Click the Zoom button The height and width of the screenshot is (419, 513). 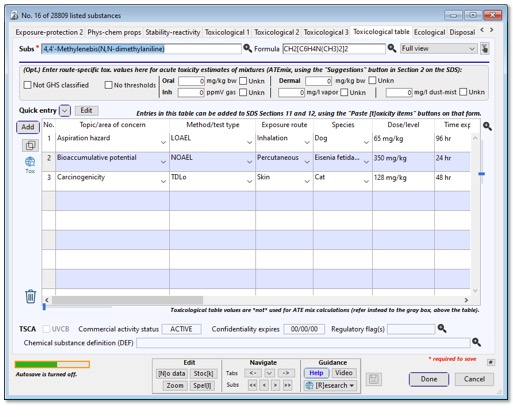click(175, 386)
